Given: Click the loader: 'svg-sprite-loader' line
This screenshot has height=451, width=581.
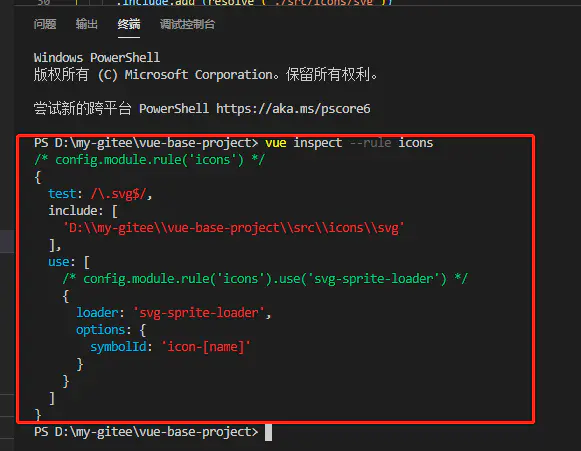Looking at the screenshot, I should pyautogui.click(x=174, y=313).
